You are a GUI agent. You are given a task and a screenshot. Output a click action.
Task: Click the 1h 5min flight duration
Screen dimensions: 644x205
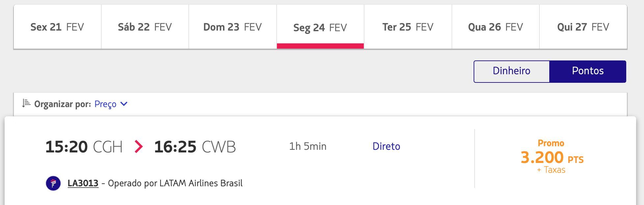click(308, 146)
